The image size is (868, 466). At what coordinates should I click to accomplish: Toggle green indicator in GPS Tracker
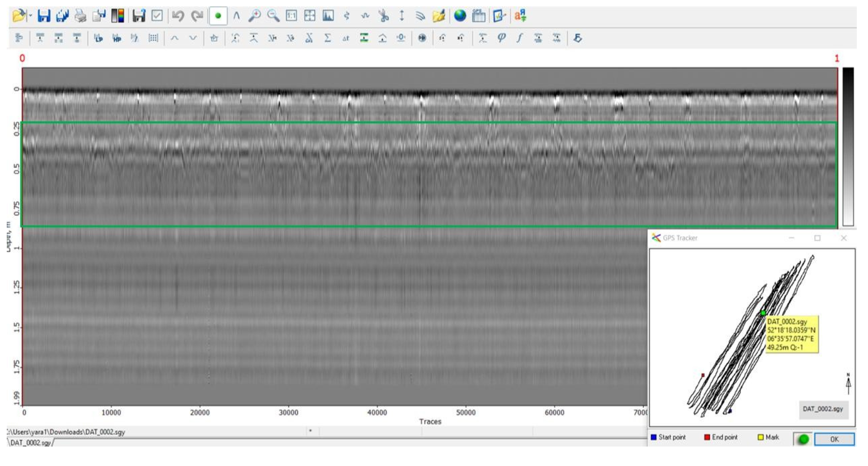[x=803, y=439]
